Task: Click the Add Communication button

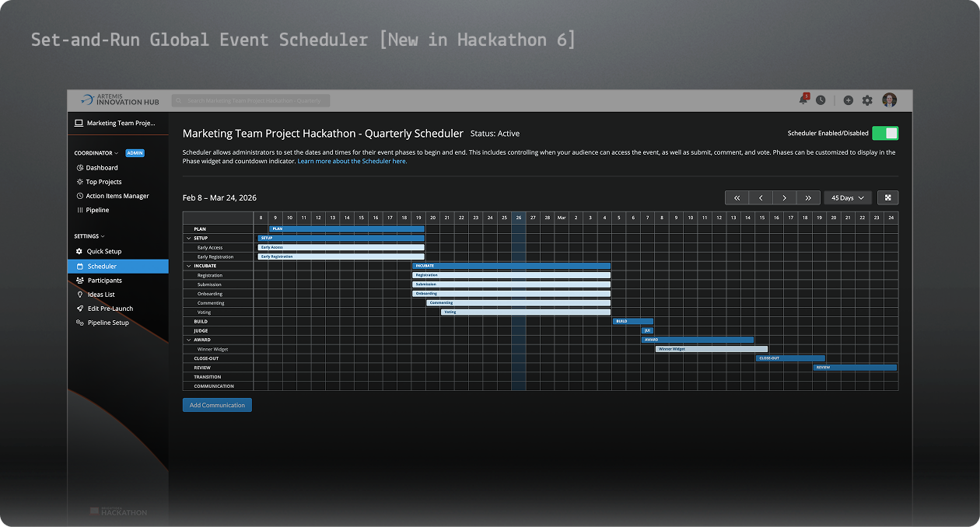Action: tap(217, 404)
